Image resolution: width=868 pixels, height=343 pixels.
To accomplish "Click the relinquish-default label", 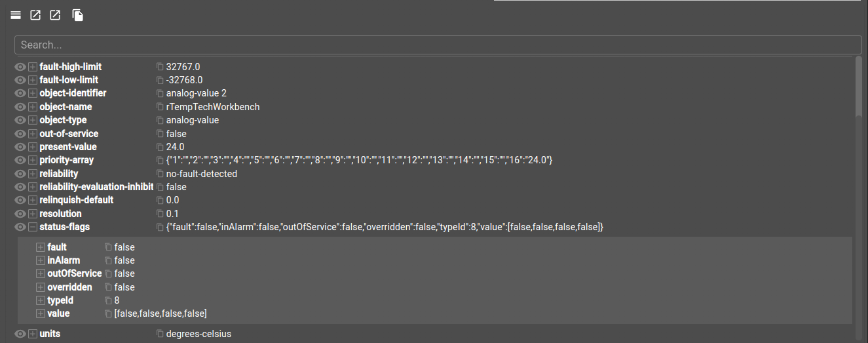I will tap(77, 200).
